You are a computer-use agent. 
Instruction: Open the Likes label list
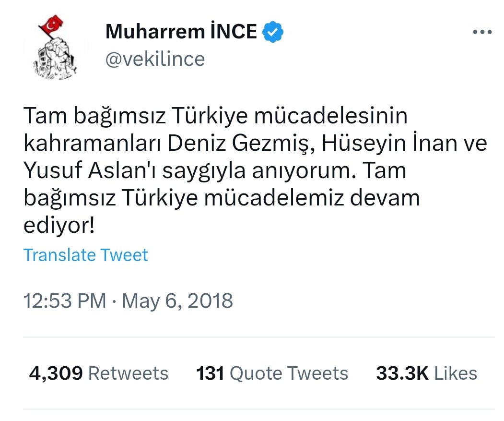click(x=456, y=373)
